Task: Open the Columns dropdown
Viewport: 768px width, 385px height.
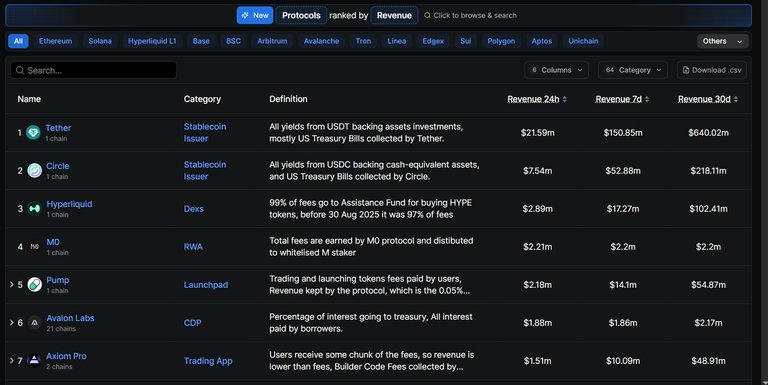Action: (556, 70)
